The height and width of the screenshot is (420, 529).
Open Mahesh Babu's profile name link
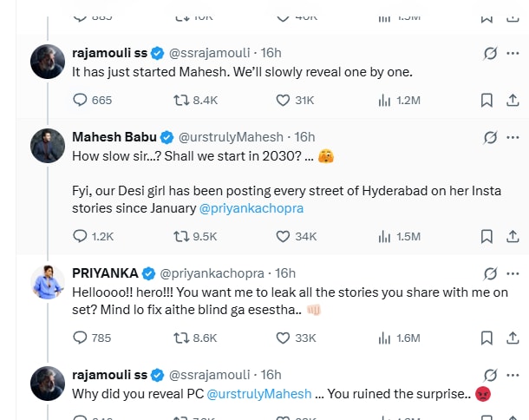pyautogui.click(x=114, y=137)
